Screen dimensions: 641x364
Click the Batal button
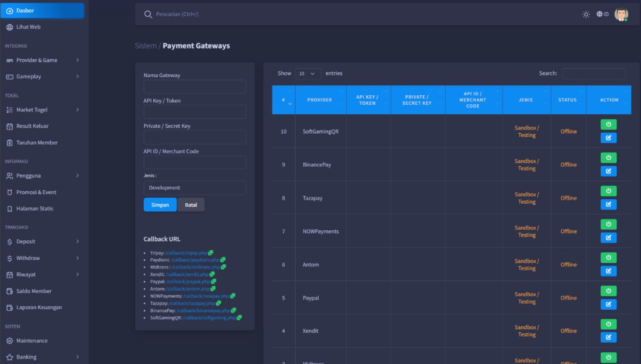pyautogui.click(x=191, y=205)
